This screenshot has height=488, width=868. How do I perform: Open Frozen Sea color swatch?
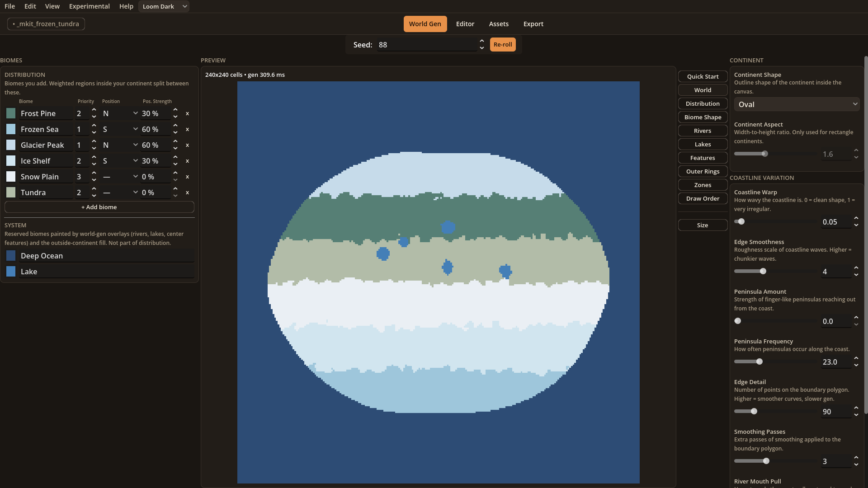click(11, 129)
